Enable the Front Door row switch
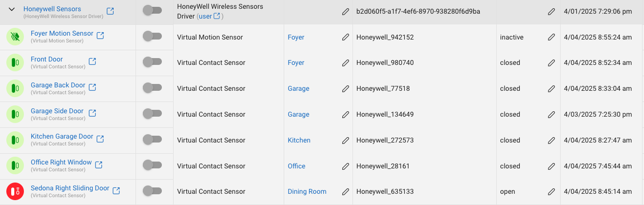Screen dimensions: 644x205 pos(152,61)
